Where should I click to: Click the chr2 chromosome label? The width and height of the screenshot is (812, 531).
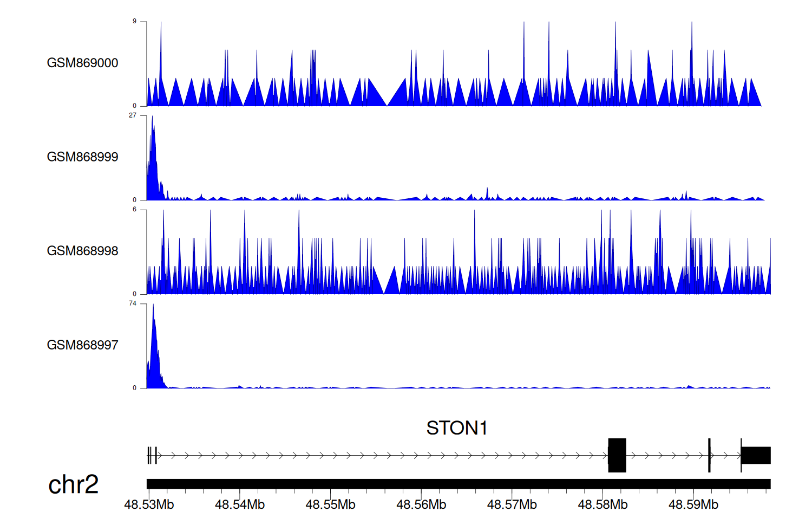(73, 484)
